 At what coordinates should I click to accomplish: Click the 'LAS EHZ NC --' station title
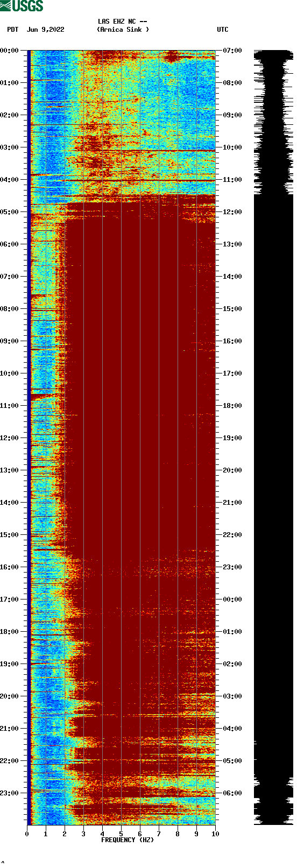pos(123,22)
